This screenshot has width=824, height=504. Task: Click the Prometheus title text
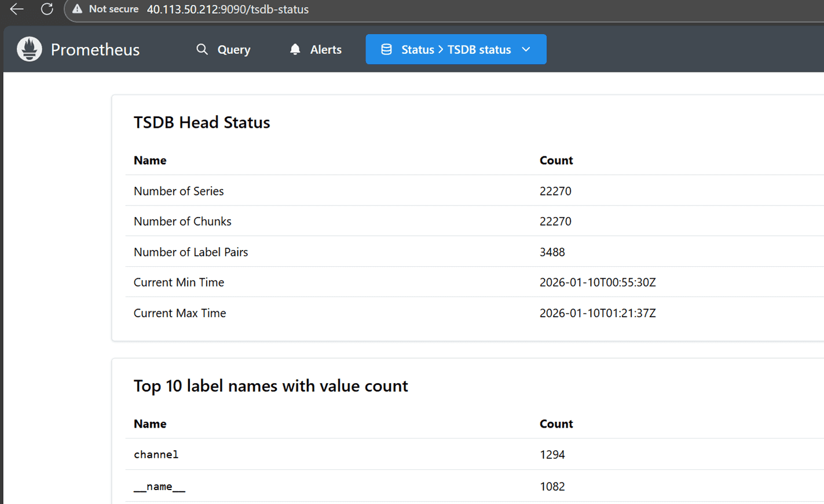pyautogui.click(x=95, y=50)
